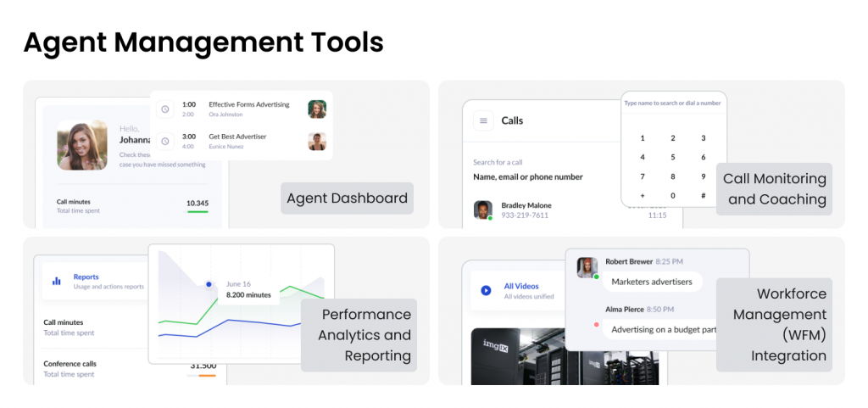Open the Get Best Advertiser entry
The image size is (868, 408).
pyautogui.click(x=237, y=137)
